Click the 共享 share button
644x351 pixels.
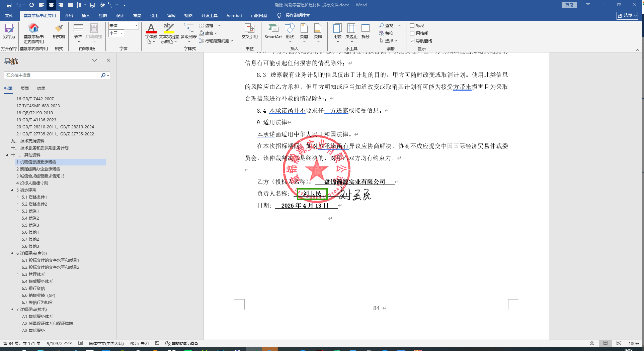click(x=627, y=15)
